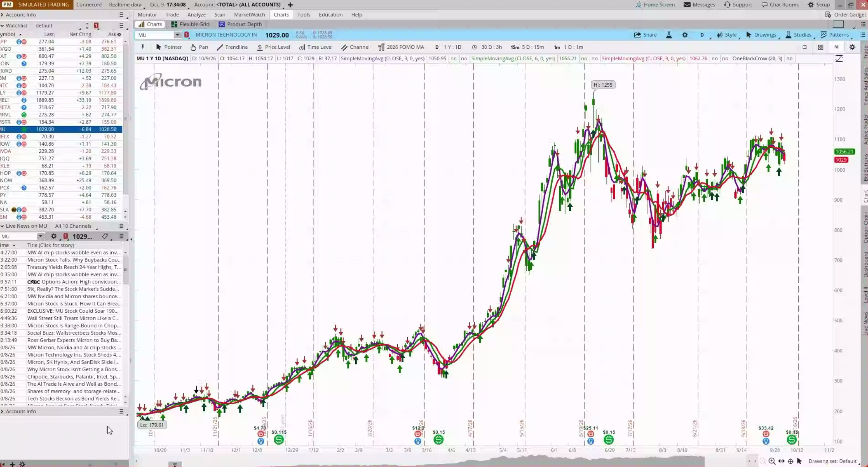The image size is (868, 467).
Task: Open watchlist column settings gear
Action: [119, 34]
